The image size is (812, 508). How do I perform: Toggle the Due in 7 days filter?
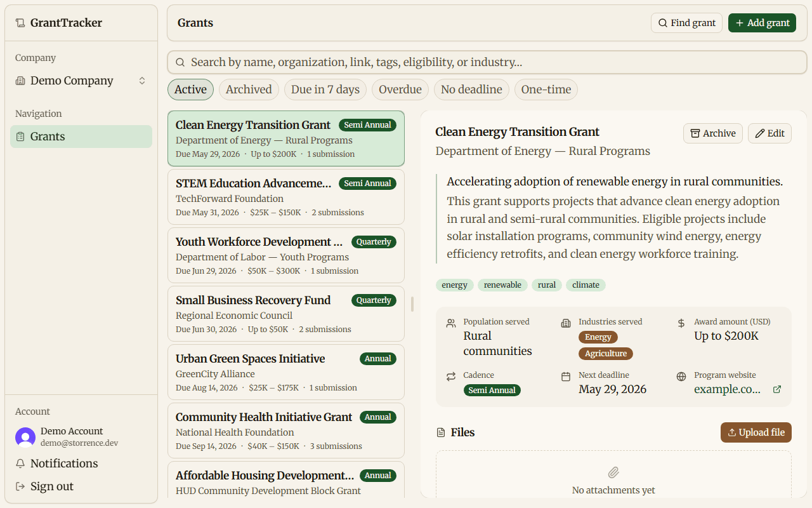(x=325, y=90)
